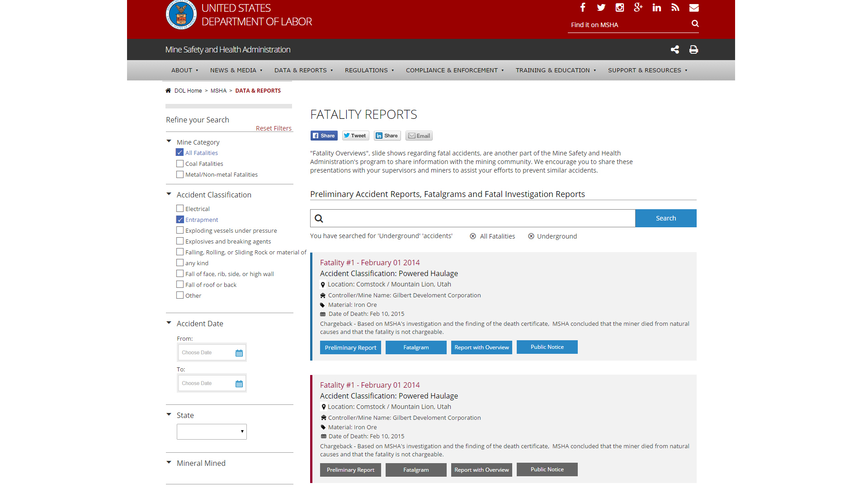Click the share icon in dark bar
This screenshot has width=868, height=488.
675,50
